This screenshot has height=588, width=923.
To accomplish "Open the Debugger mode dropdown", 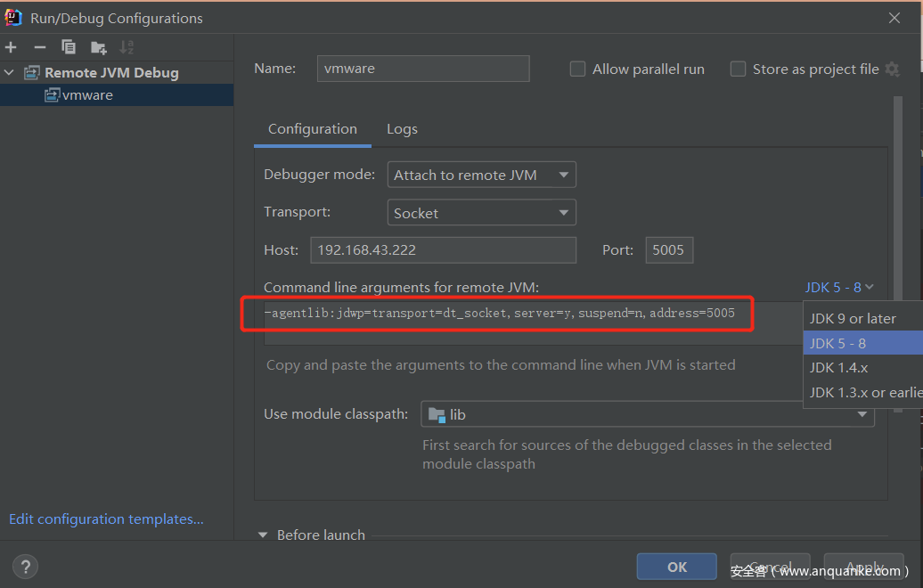I will coord(481,176).
